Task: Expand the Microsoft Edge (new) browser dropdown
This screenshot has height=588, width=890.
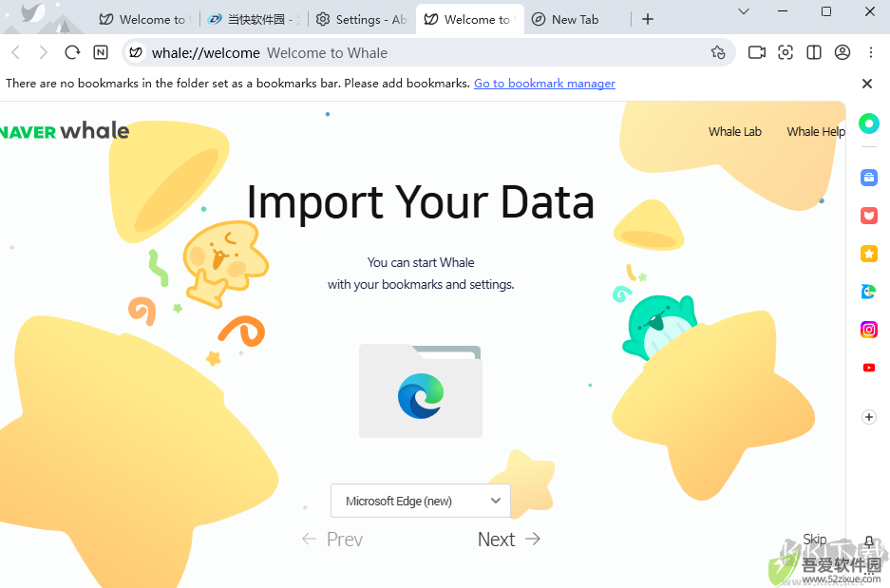Action: 420,501
